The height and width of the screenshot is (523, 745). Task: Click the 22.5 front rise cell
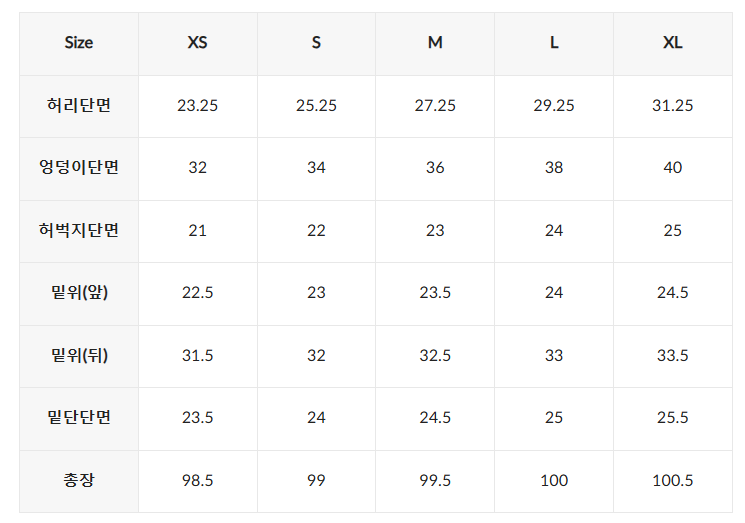(198, 293)
